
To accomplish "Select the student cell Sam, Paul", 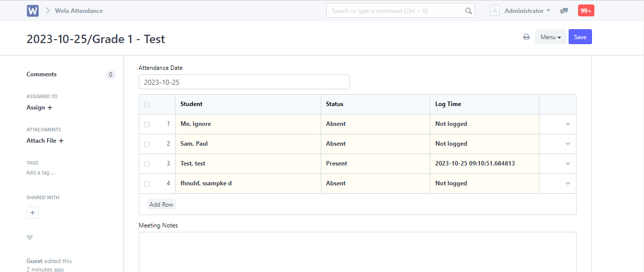I will 248,144.
